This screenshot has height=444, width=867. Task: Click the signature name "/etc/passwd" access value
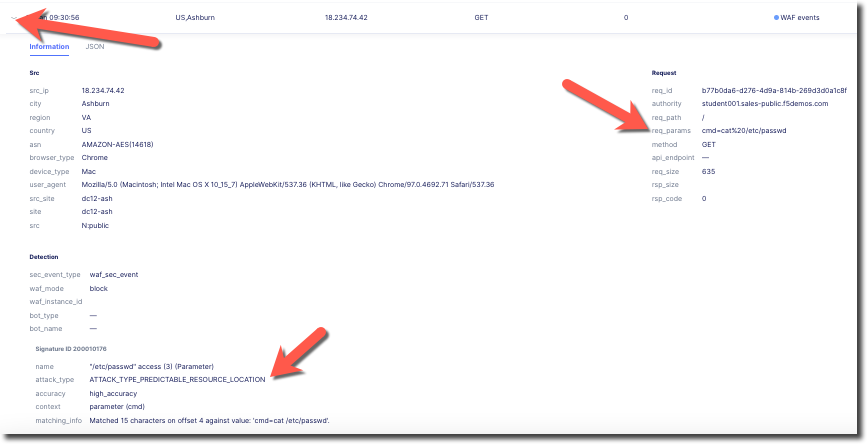point(151,367)
